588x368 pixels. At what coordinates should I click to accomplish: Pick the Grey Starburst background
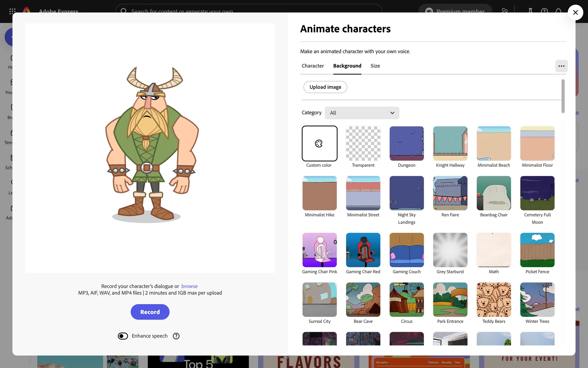coord(450,250)
